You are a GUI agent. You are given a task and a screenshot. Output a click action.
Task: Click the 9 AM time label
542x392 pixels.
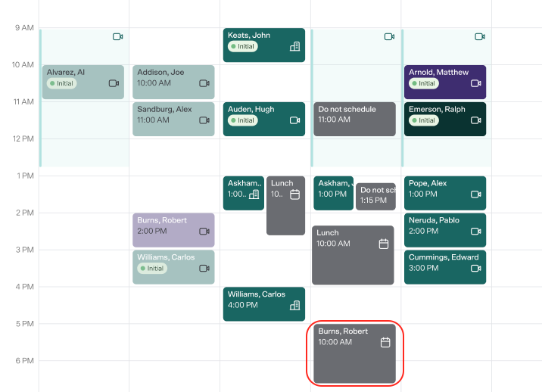pos(24,28)
